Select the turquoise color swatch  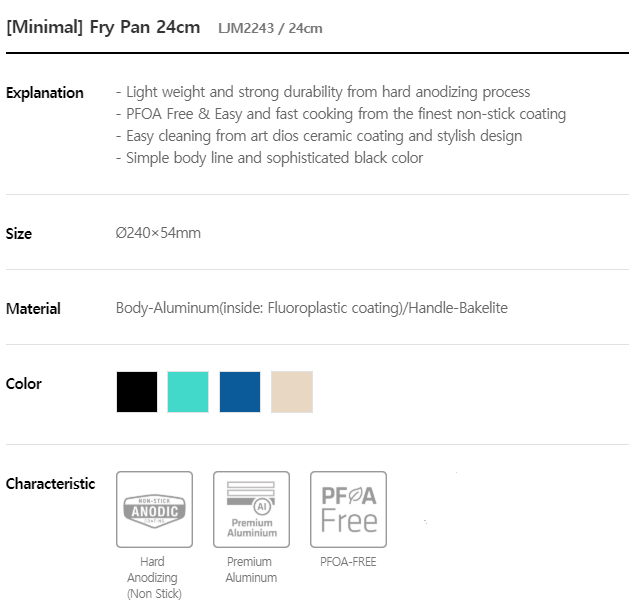188,392
